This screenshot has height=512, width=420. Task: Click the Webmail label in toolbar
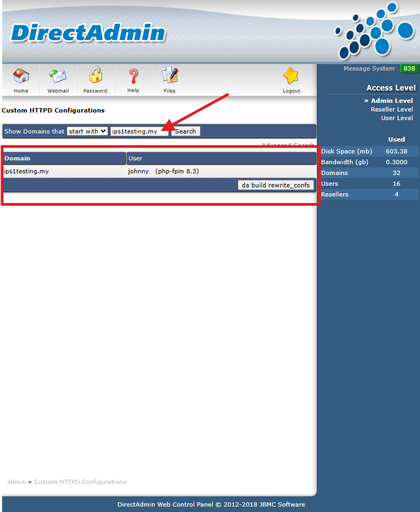pyautogui.click(x=58, y=91)
